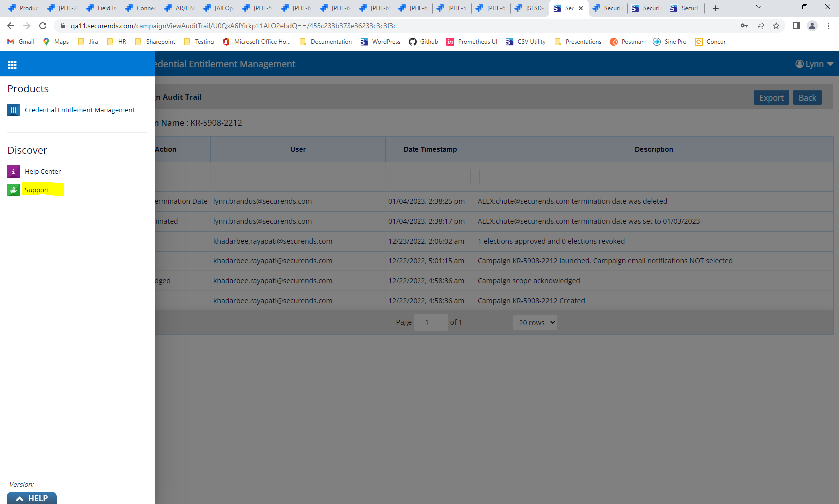
Task: Click the password key icon in address bar
Action: (x=744, y=26)
